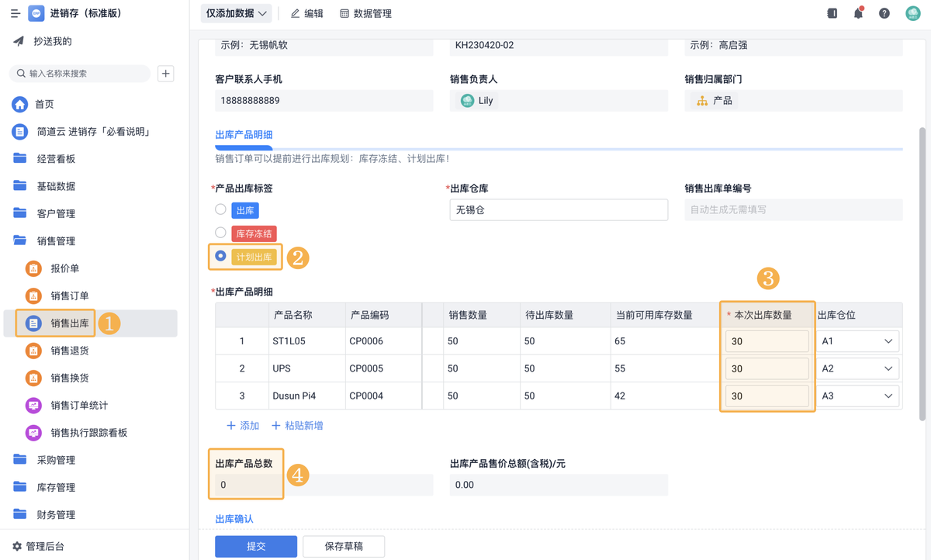Image resolution: width=931 pixels, height=560 pixels.
Task: Open the 仅添加数据 dropdown
Action: click(x=236, y=13)
